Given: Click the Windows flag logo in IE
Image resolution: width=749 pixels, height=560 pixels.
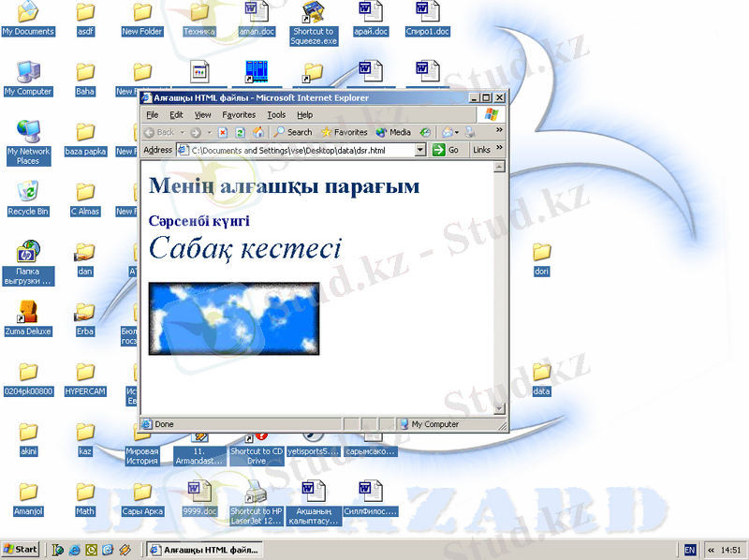Looking at the screenshot, I should (x=491, y=114).
